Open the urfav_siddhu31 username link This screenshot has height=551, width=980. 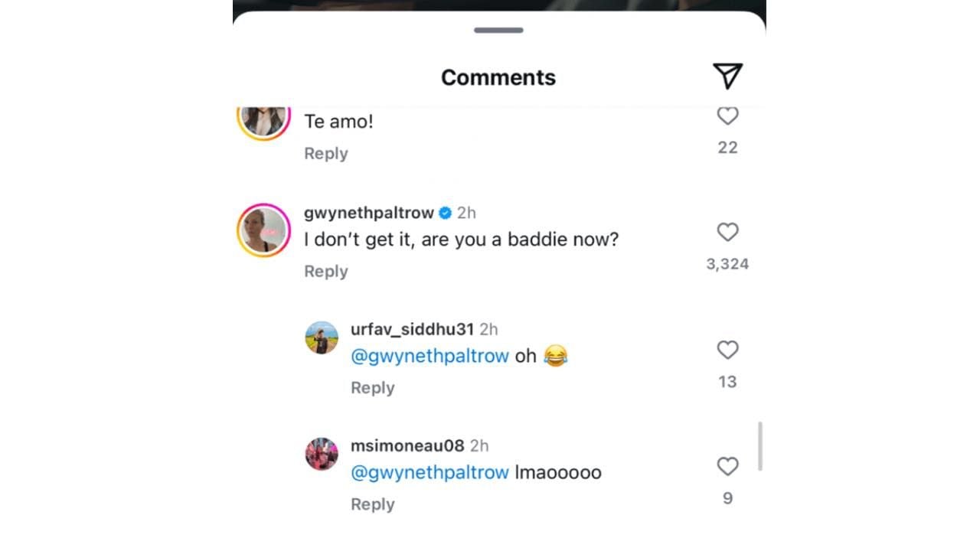point(413,329)
